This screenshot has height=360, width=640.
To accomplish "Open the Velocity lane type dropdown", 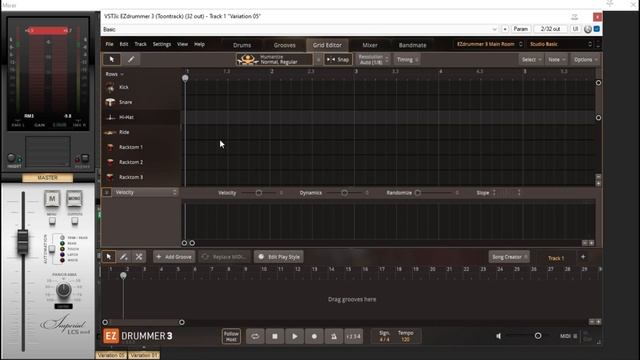I will (x=146, y=192).
